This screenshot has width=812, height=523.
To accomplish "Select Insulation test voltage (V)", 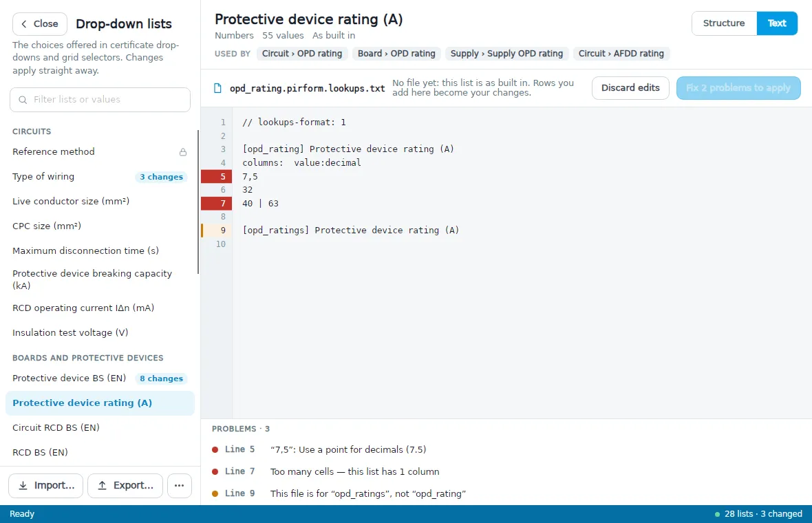I will click(x=100, y=332).
